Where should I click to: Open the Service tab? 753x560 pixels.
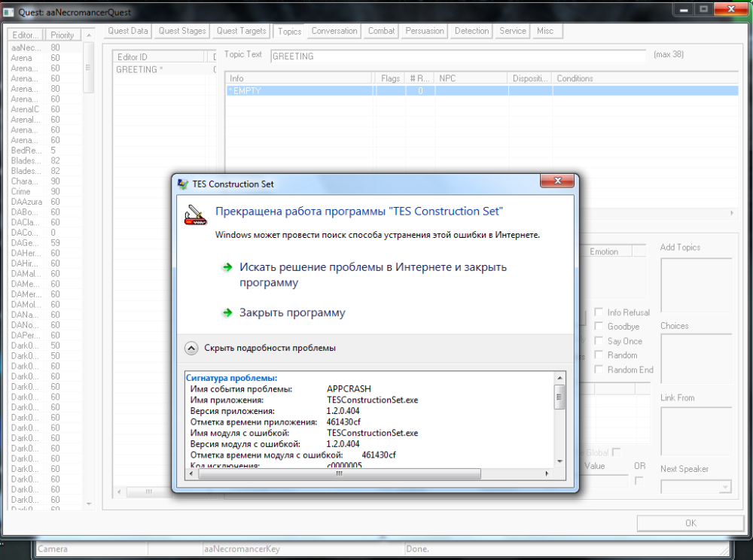click(512, 31)
